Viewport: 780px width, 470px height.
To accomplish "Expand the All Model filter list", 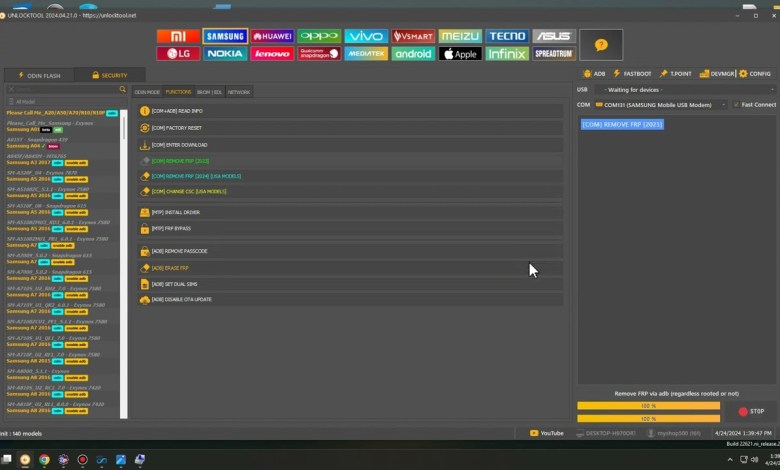I will click(x=63, y=101).
